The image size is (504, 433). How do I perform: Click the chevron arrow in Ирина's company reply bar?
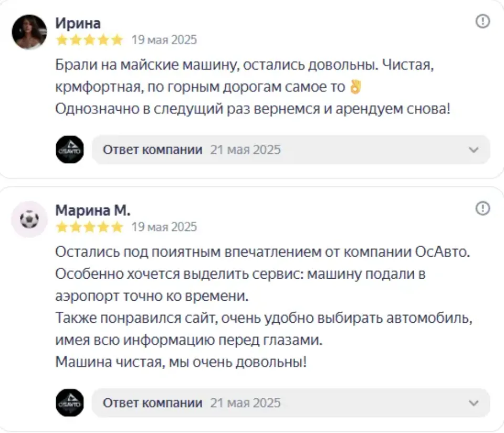(474, 150)
